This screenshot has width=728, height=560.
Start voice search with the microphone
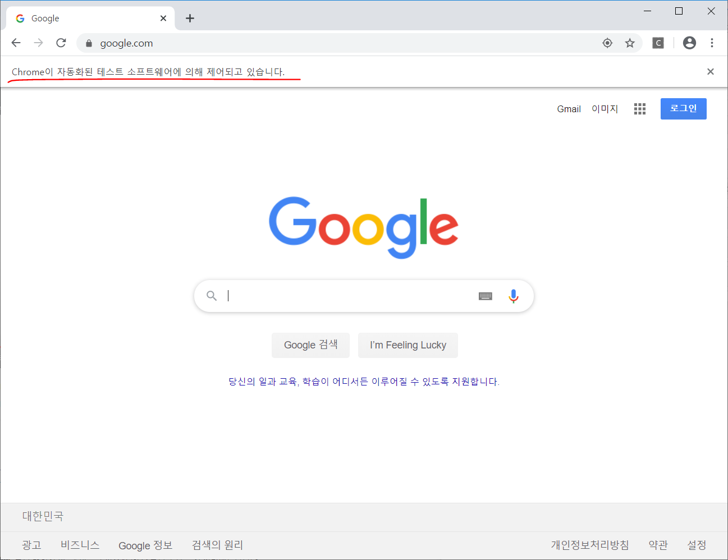tap(513, 296)
